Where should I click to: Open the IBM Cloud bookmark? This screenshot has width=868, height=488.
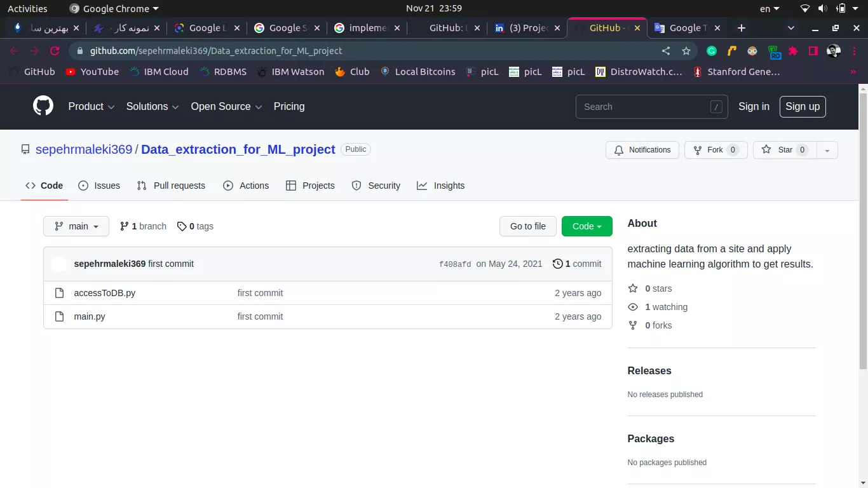click(x=159, y=72)
